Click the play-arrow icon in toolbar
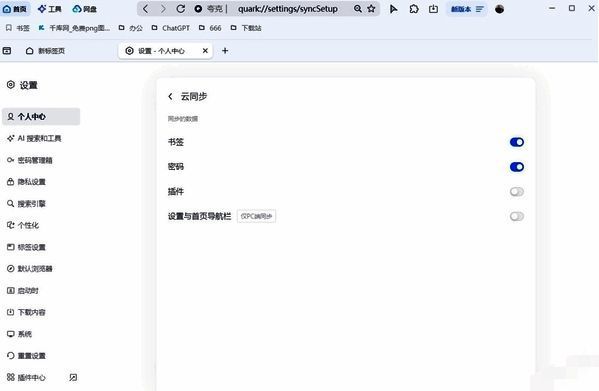 click(x=393, y=9)
